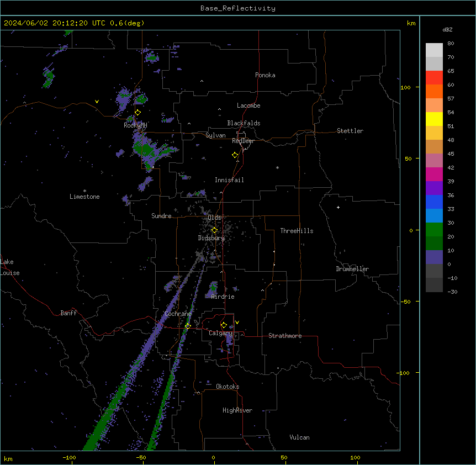Click the purple 10 dBZ legend swatch
476x465 pixels.
pos(434,257)
